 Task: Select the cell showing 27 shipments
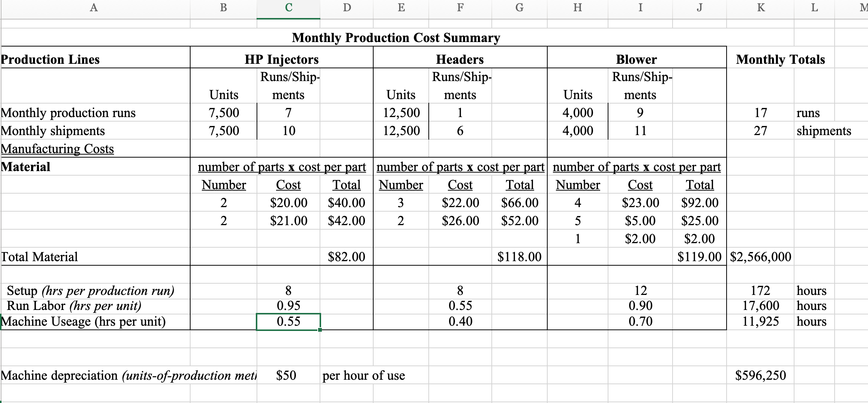click(x=760, y=131)
